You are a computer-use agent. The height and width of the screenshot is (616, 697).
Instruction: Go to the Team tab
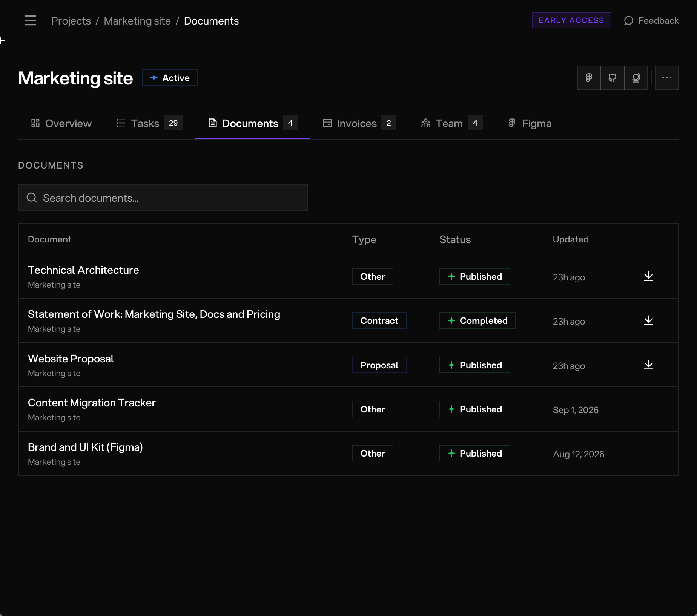click(x=451, y=123)
